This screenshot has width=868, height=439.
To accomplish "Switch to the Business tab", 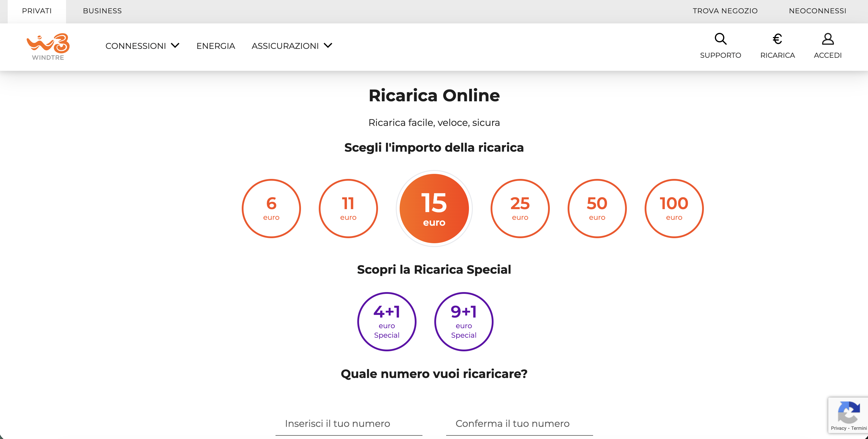I will (x=102, y=11).
